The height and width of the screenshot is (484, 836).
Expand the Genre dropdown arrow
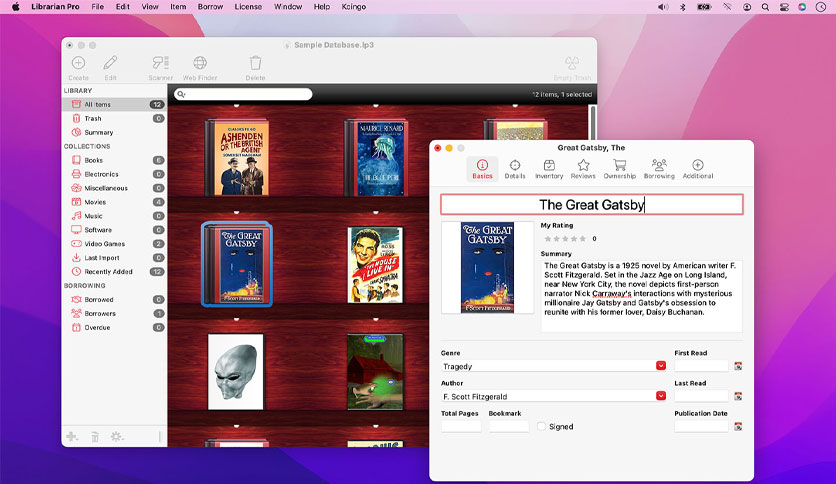661,366
